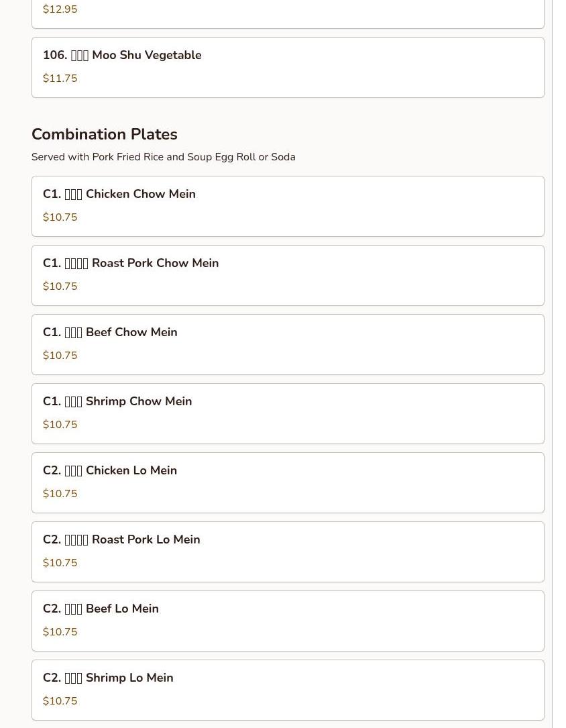Open the Beef Chow Mein item
The height and width of the screenshot is (728, 566).
click(x=287, y=344)
